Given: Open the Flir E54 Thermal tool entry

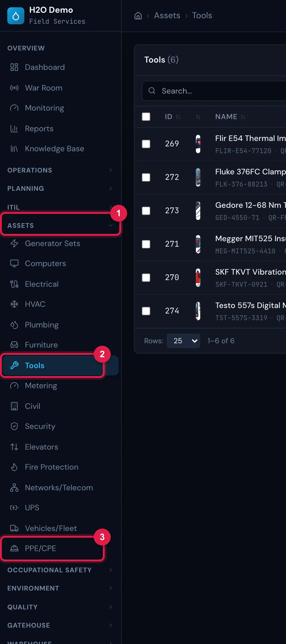Looking at the screenshot, I should tap(250, 138).
